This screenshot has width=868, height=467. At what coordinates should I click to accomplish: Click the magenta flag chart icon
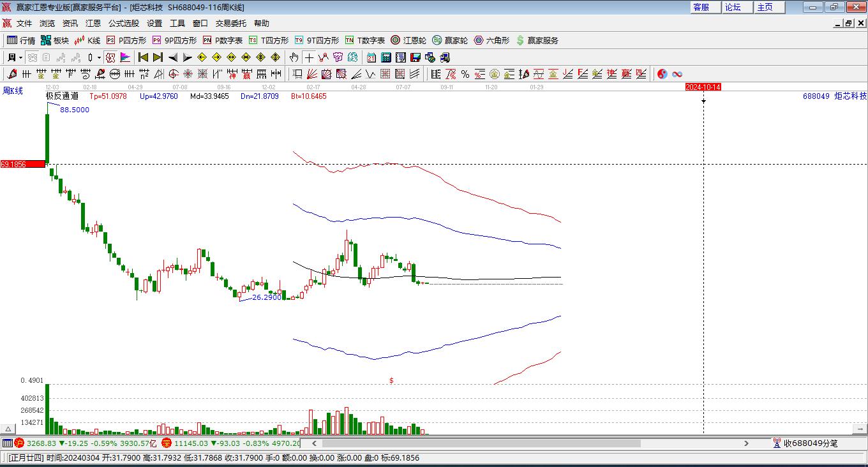(125, 57)
